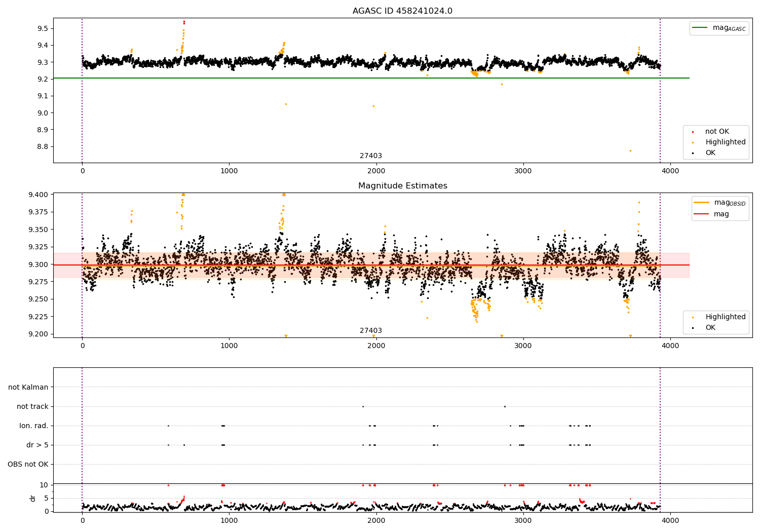Click the 'not Kalman' row label

28,387
